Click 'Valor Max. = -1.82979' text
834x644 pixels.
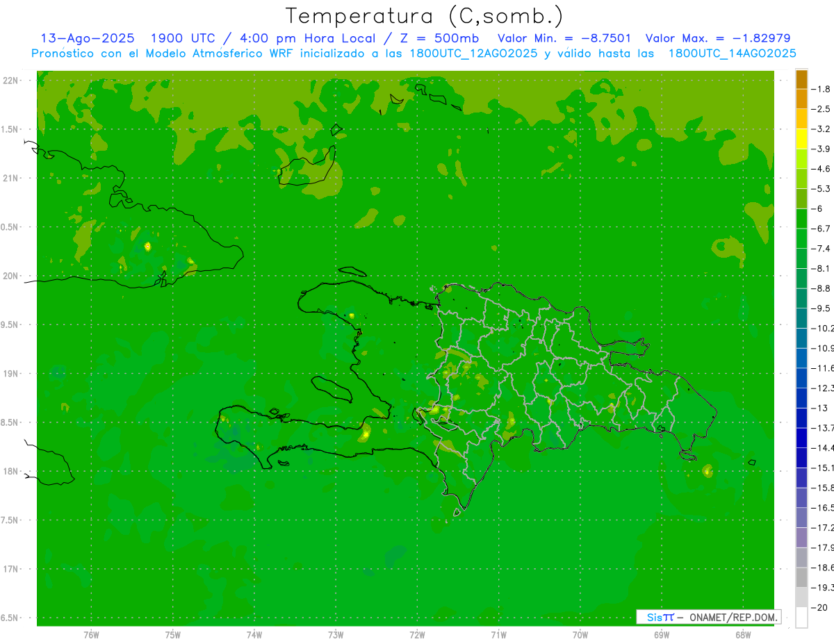(718, 38)
